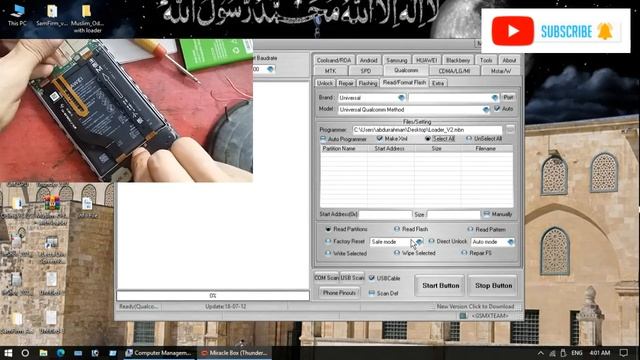Click Stop Button
This screenshot has height=360, width=640.
pos(493,286)
